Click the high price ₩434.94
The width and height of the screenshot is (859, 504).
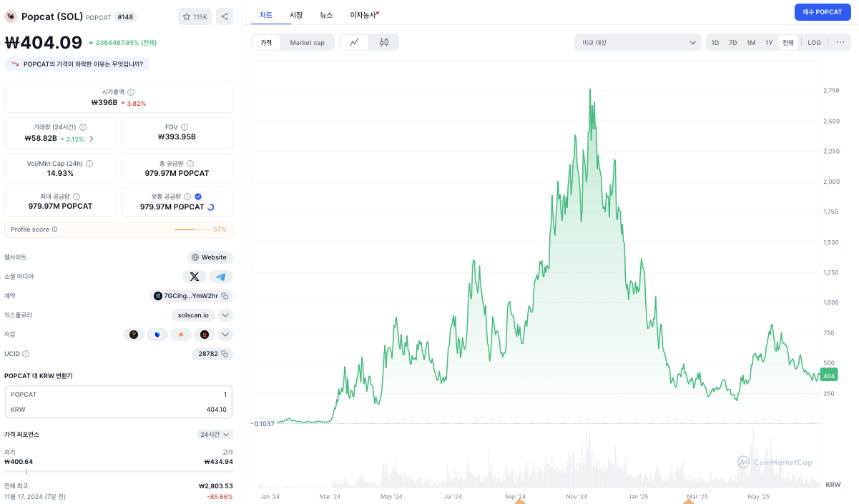218,462
